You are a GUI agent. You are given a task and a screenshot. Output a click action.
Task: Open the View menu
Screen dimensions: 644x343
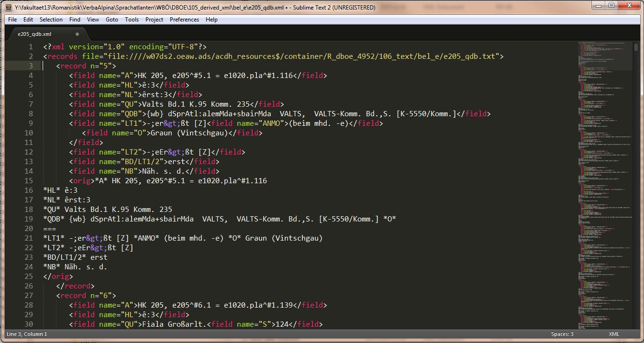point(93,20)
